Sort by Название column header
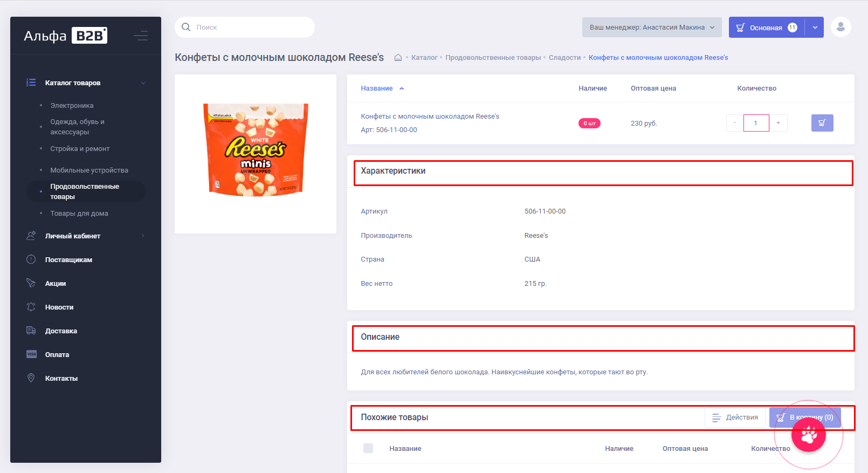The width and height of the screenshot is (868, 473). tap(377, 88)
